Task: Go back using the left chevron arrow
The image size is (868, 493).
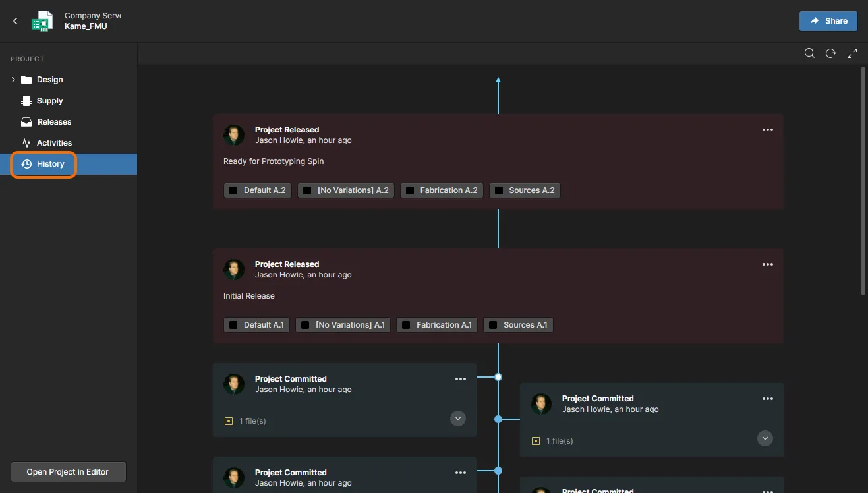Action: [x=15, y=21]
